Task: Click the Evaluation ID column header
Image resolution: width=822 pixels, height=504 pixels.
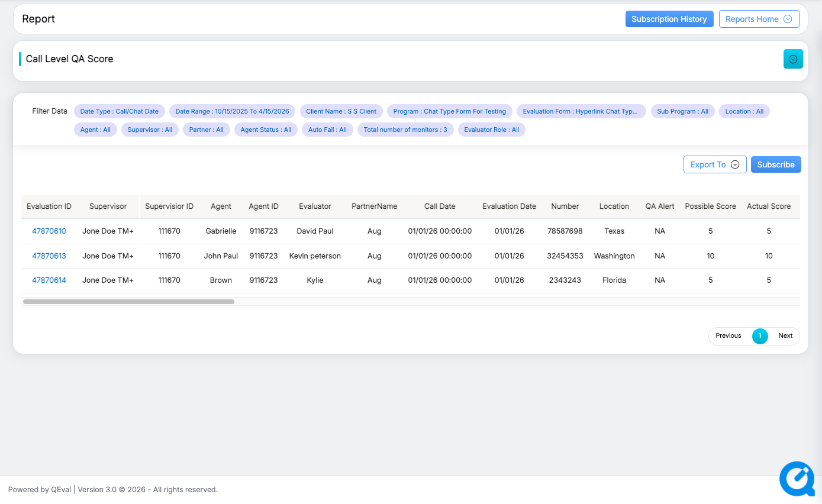Action: [x=49, y=206]
